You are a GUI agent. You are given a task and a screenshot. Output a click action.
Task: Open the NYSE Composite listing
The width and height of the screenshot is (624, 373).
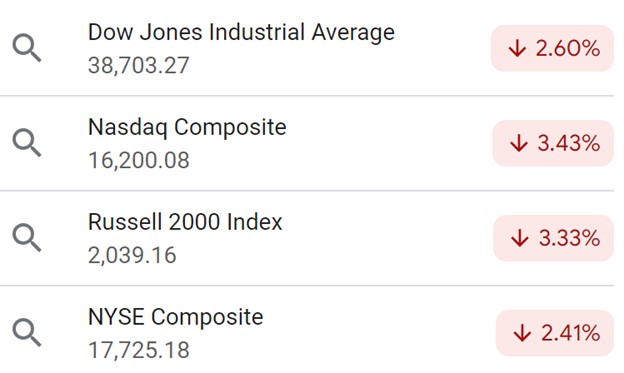pyautogui.click(x=176, y=317)
